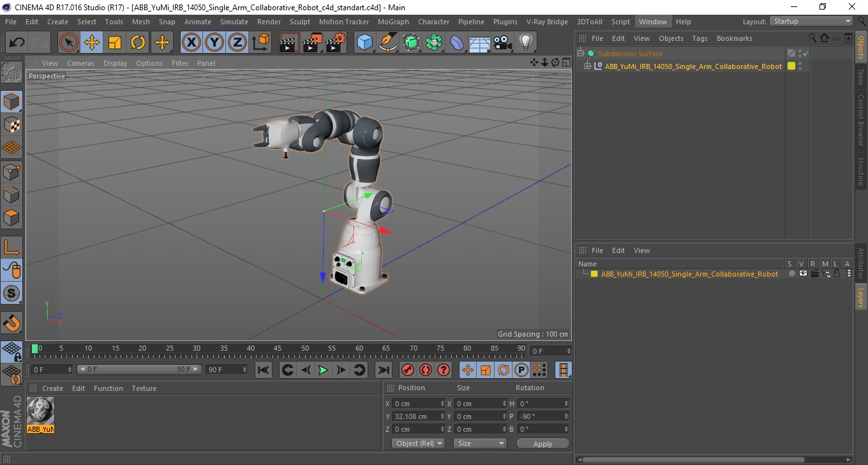Toggle solo S column for ABB_YuMi layer

pos(792,274)
